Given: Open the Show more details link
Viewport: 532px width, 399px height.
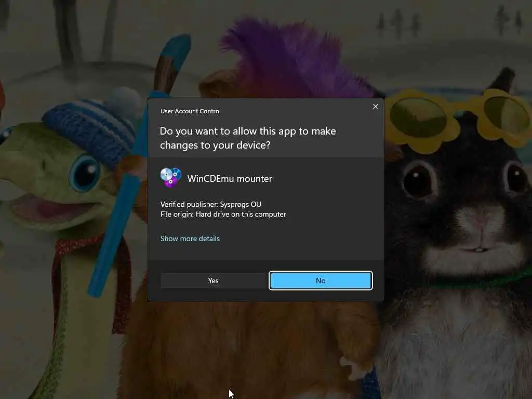Looking at the screenshot, I should pyautogui.click(x=190, y=238).
